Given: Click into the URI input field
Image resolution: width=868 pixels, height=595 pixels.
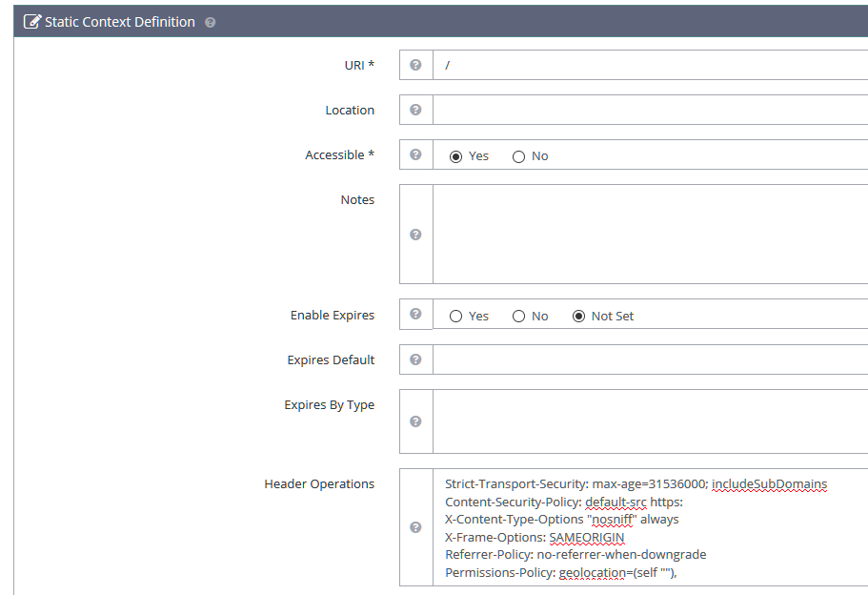Looking at the screenshot, I should point(651,65).
